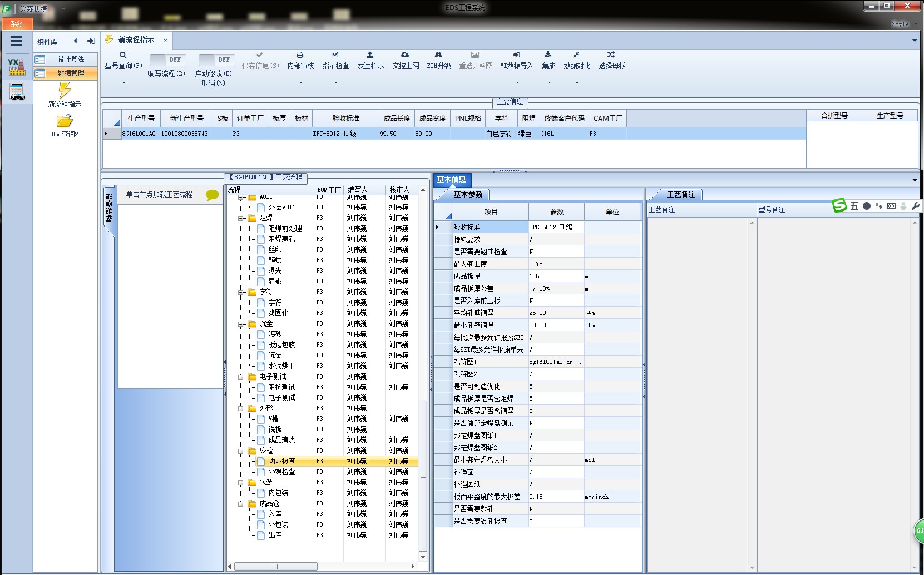Click the 孔符图1 parameter value
This screenshot has width=924, height=575.
(556, 362)
